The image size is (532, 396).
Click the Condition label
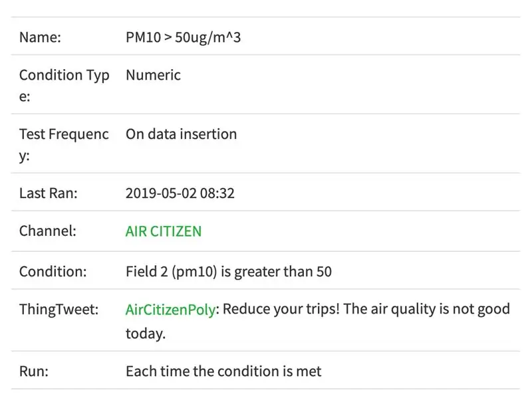tap(53, 272)
